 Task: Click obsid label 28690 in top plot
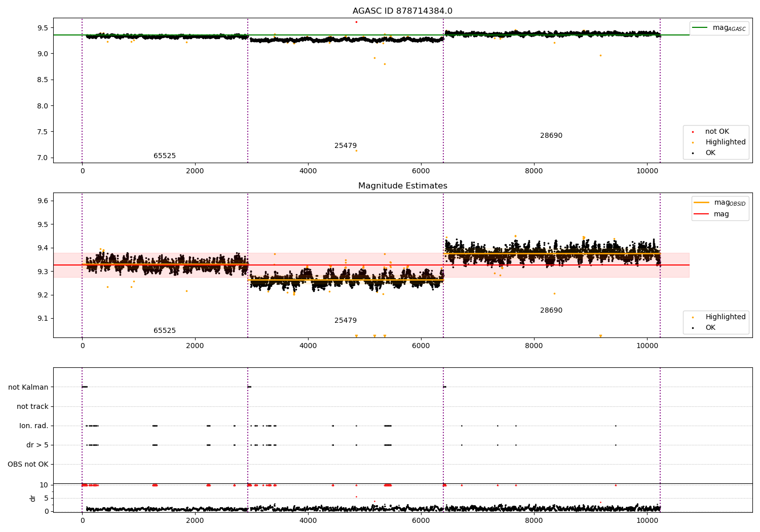[x=551, y=136]
